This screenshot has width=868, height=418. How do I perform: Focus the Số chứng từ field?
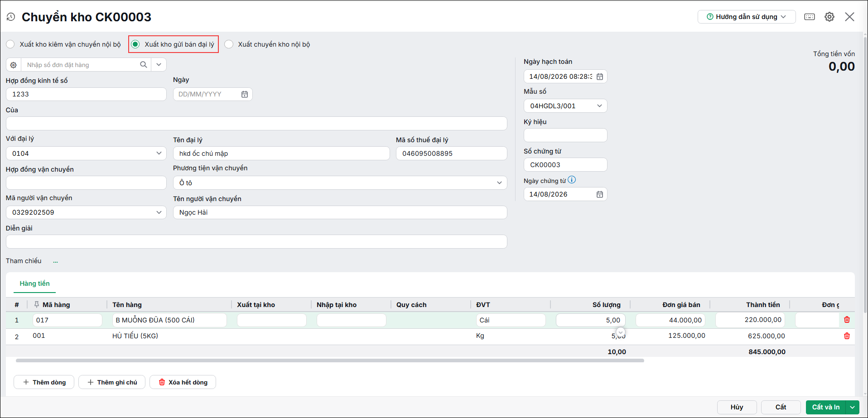click(x=565, y=165)
